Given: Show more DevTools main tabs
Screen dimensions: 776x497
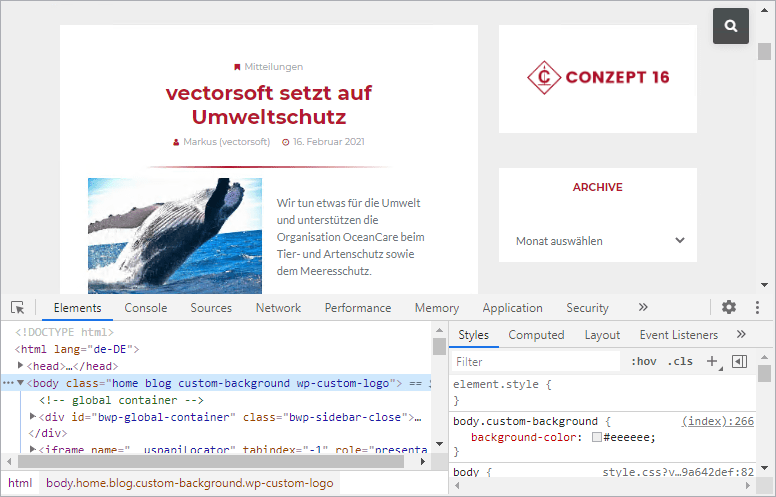Looking at the screenshot, I should tap(643, 308).
